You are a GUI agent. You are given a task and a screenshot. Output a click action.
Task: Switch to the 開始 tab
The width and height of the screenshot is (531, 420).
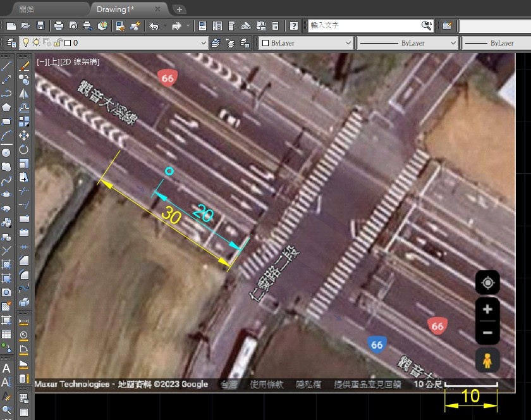pyautogui.click(x=27, y=9)
